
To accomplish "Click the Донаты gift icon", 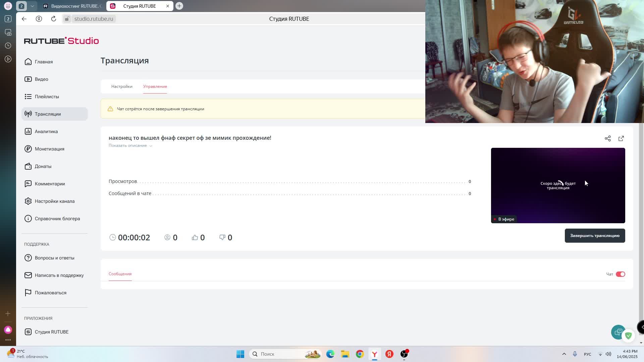I will click(28, 166).
